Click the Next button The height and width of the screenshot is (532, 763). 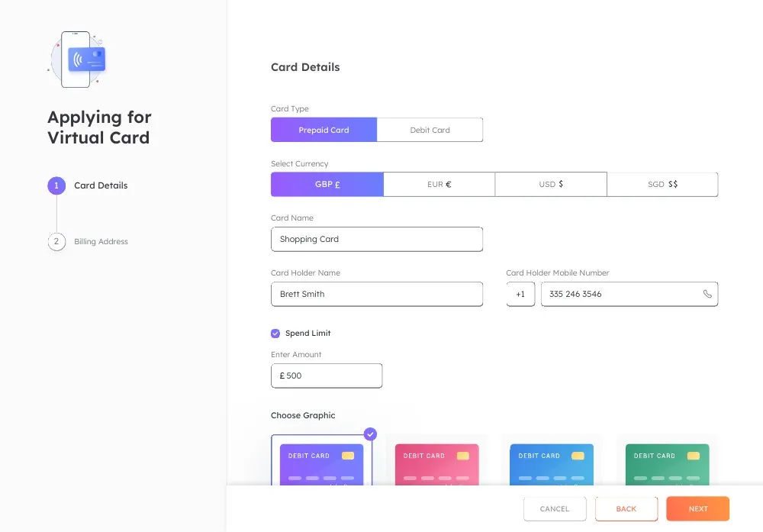pos(698,508)
